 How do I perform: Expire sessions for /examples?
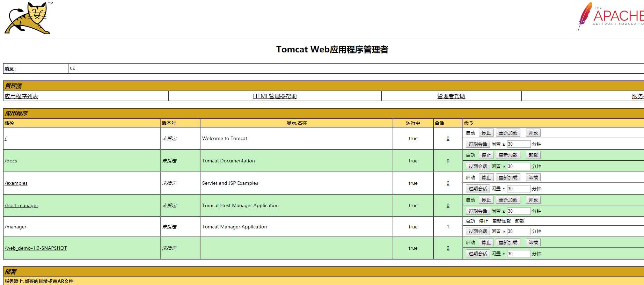coord(478,189)
